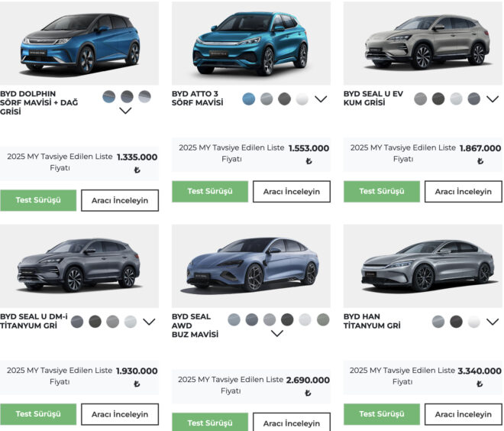Expand color options chevron for BYD Dolphin
Viewport: 504px width, 431px height.
126,111
